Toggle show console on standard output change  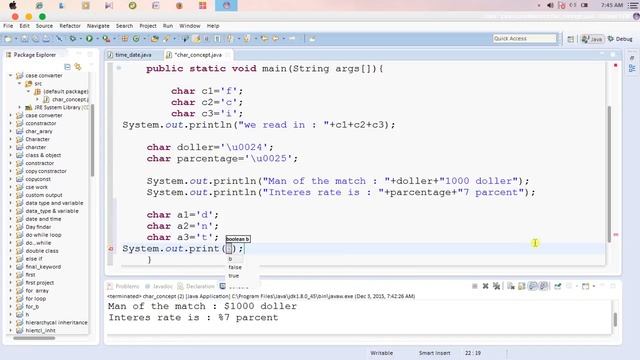(532, 286)
